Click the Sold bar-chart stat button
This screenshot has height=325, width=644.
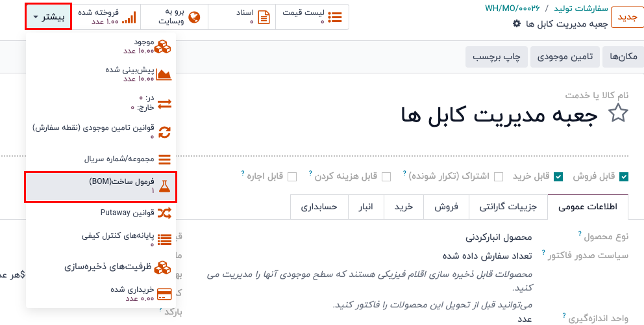[x=129, y=18]
